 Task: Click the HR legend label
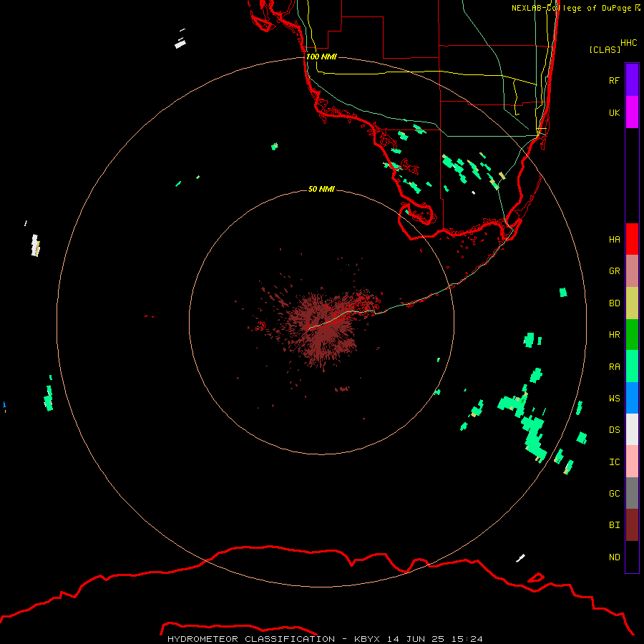coord(614,335)
